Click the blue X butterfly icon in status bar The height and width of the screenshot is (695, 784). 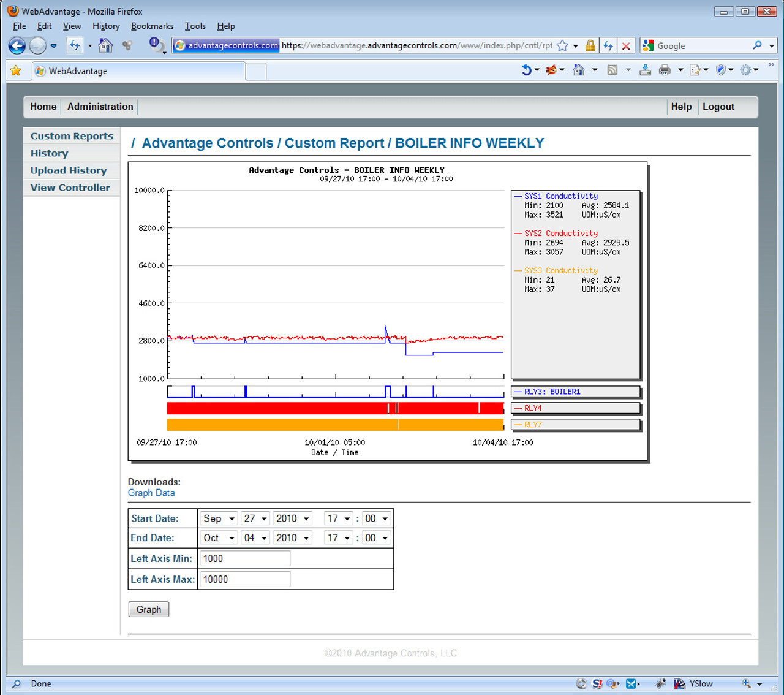click(631, 683)
